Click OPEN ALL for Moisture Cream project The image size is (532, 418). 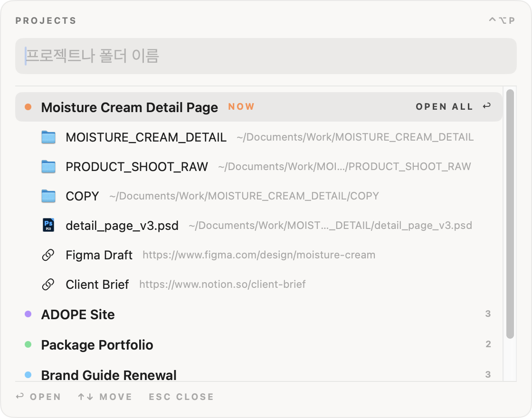tap(444, 107)
